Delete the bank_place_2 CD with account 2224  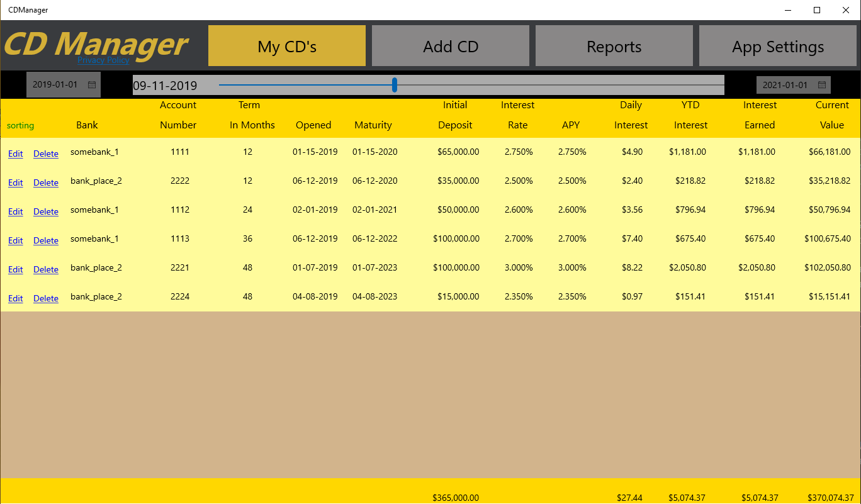pyautogui.click(x=45, y=298)
